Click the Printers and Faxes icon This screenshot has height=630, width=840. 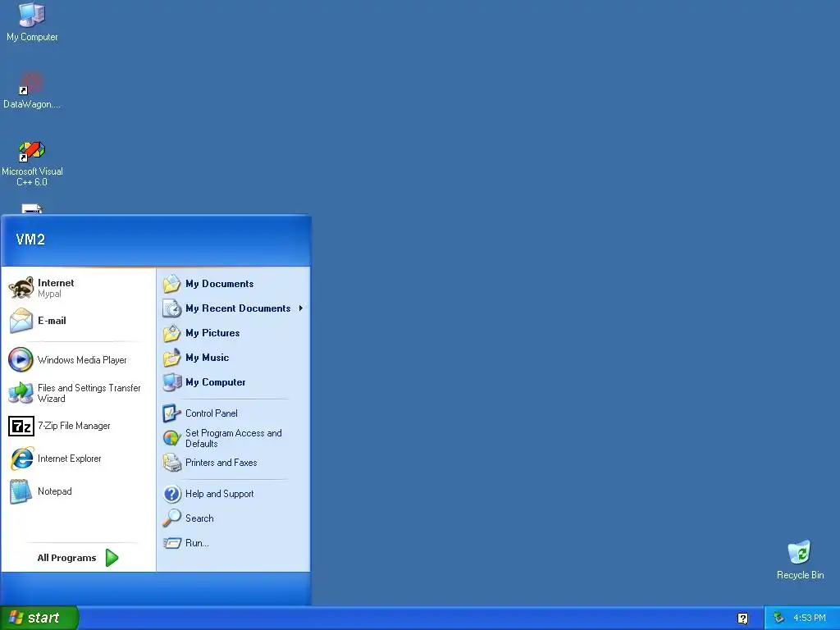[172, 463]
